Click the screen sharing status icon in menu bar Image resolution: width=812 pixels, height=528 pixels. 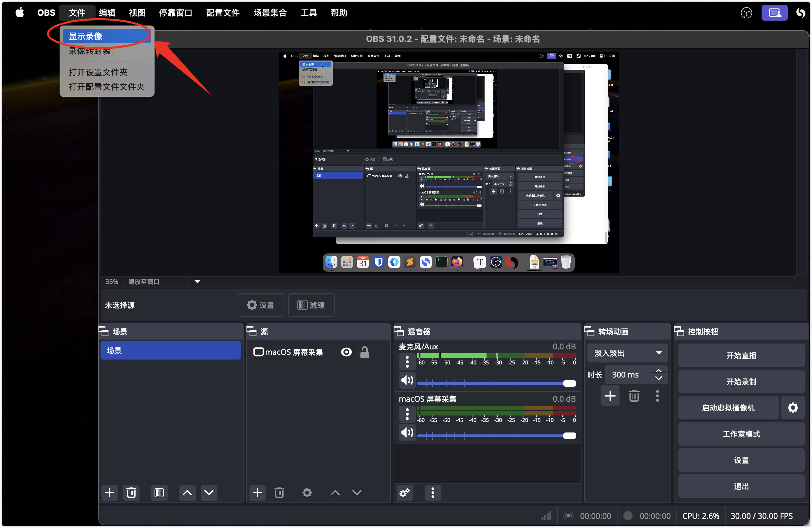click(774, 13)
